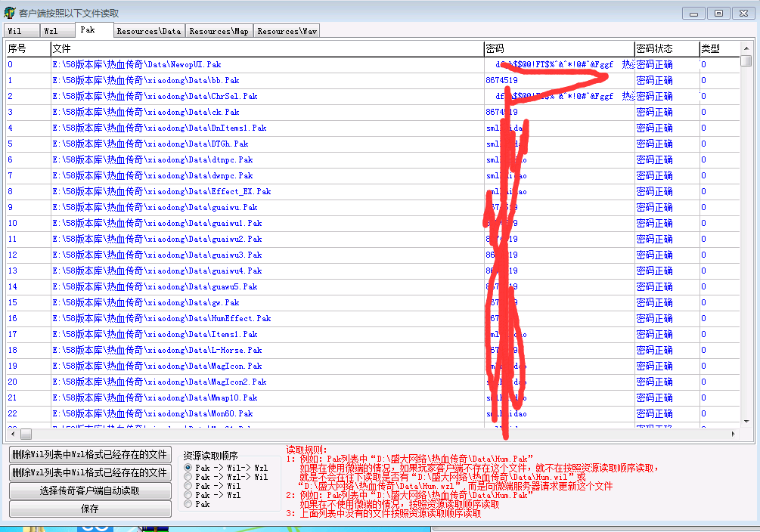This screenshot has width=760, height=532.
Task: Choose the "Pak -> Wzl" radio option
Action: (188, 495)
